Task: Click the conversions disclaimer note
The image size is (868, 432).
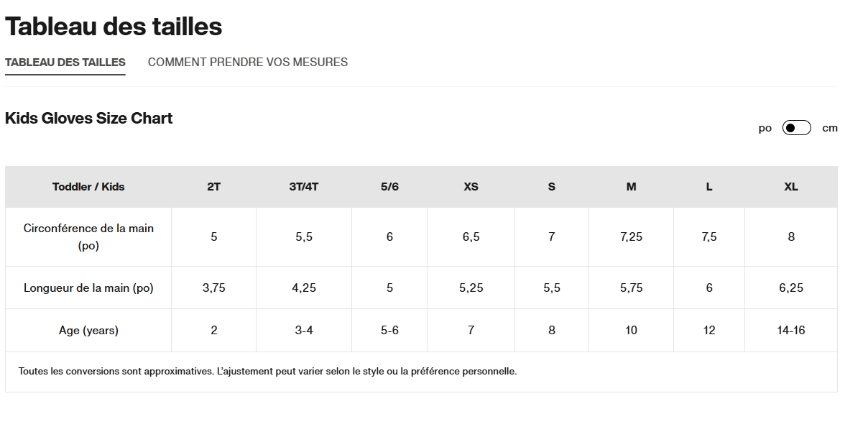Action: 267,372
